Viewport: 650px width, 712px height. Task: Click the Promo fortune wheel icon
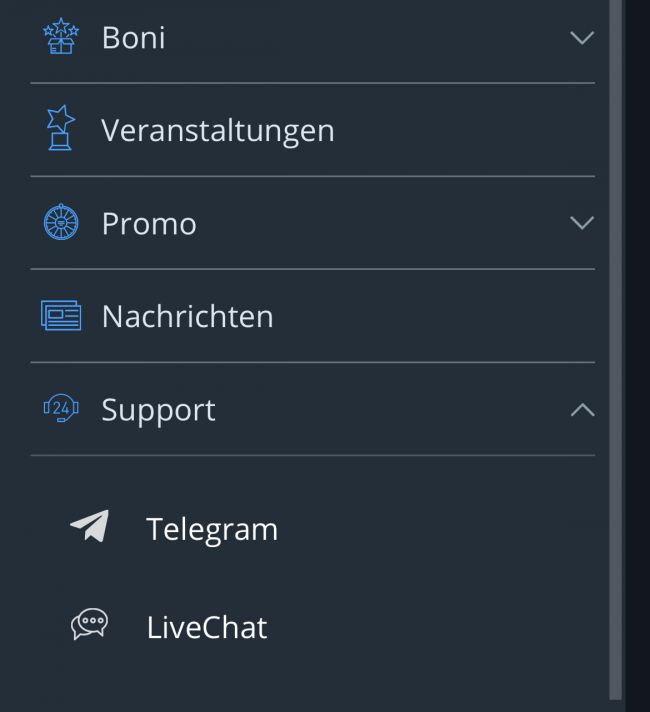tap(61, 222)
